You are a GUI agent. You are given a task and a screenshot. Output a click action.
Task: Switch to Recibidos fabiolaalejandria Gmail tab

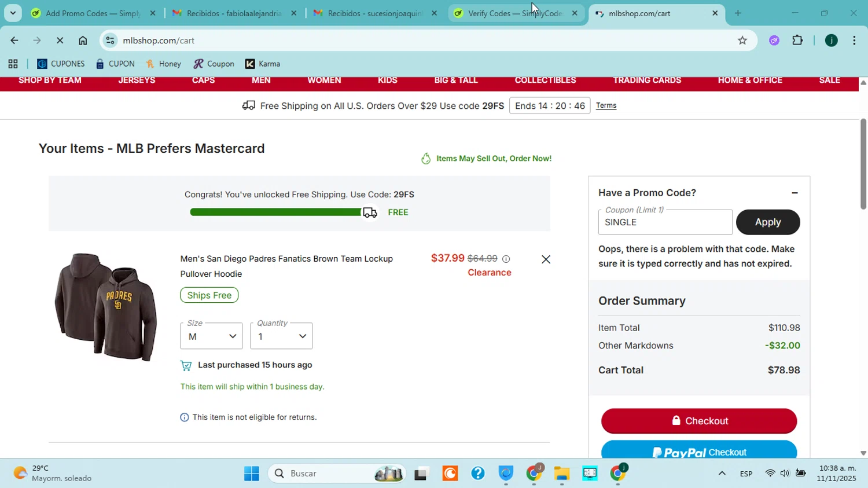click(234, 13)
